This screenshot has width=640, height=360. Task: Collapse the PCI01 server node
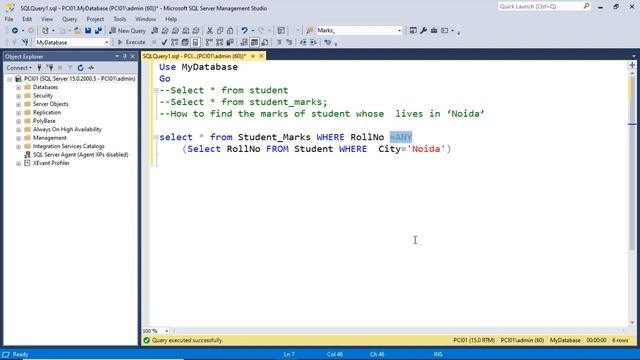[x=9, y=79]
